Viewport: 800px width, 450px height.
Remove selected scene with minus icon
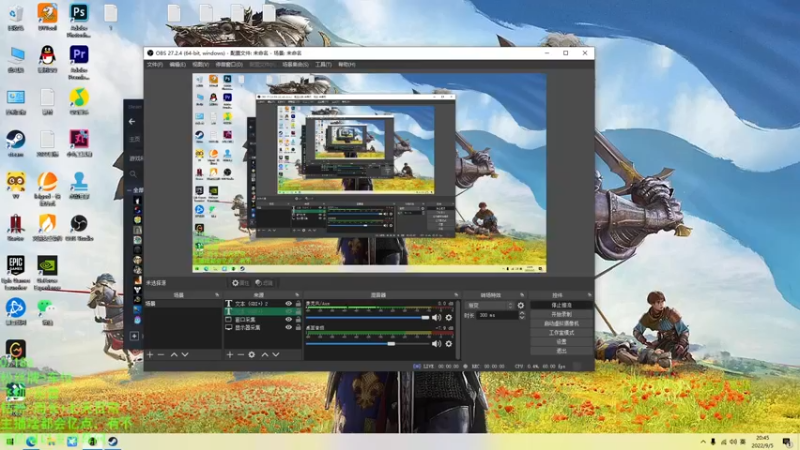pos(161,355)
